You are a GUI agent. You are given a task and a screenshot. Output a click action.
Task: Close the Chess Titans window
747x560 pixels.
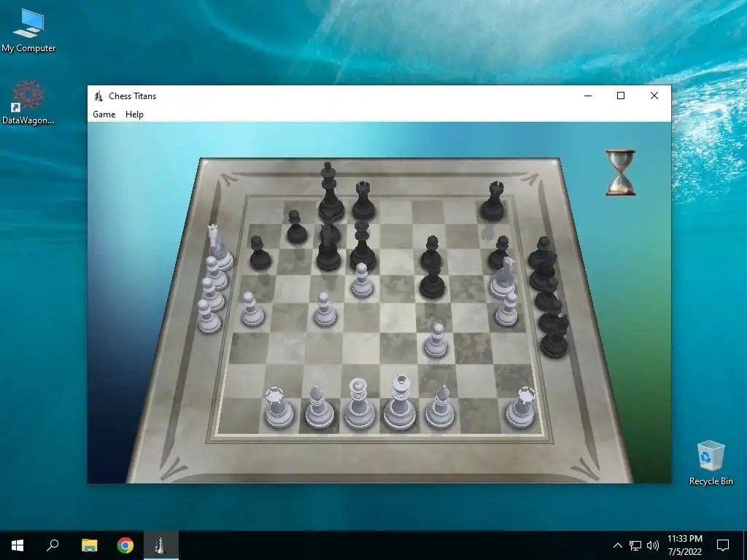(654, 96)
